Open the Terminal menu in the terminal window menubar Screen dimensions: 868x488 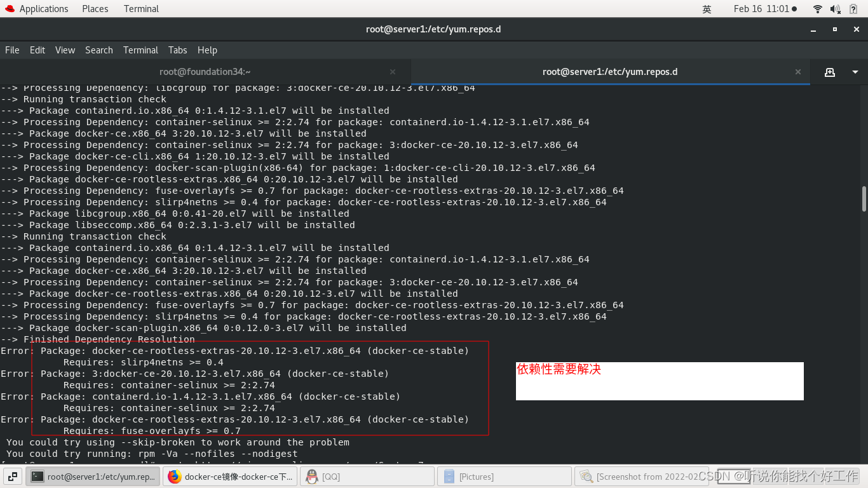140,50
